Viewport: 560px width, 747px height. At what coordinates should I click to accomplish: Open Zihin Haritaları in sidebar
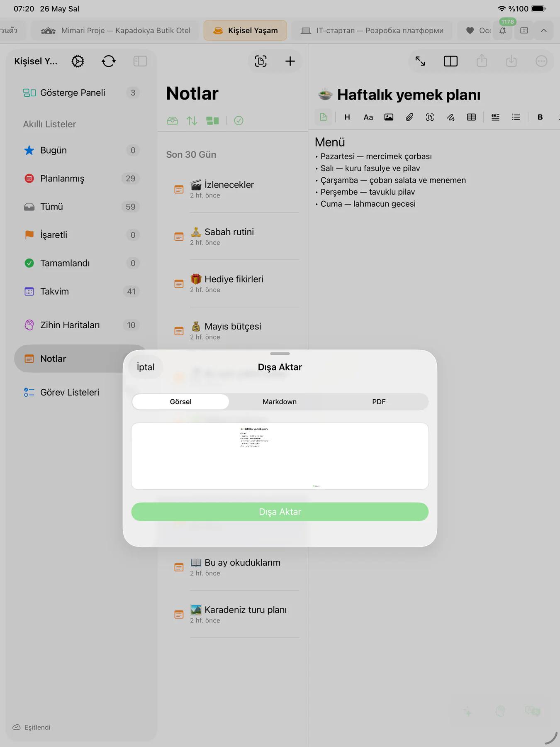tap(81, 325)
